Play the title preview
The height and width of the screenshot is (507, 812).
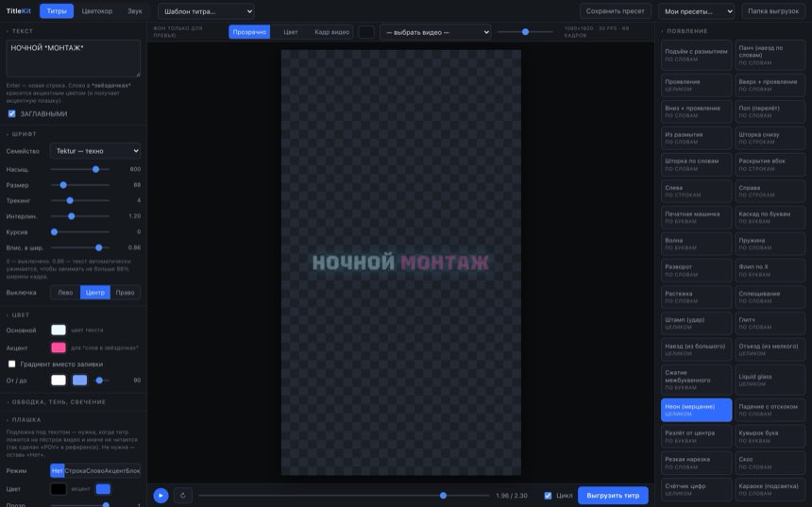click(x=161, y=495)
